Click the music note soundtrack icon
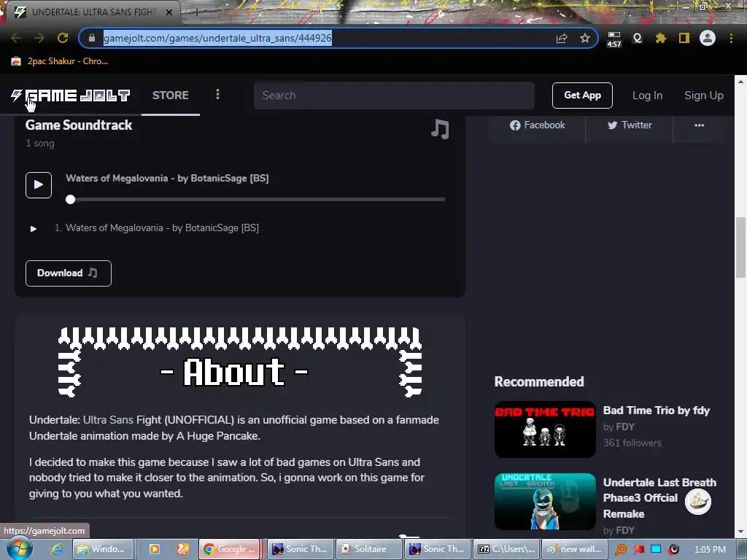Image resolution: width=747 pixels, height=560 pixels. pos(440,129)
